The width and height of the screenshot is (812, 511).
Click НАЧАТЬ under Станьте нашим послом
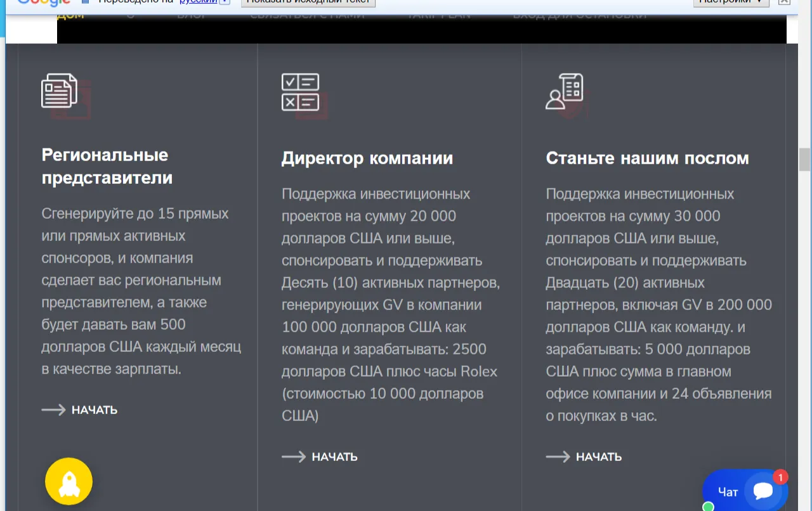(599, 457)
